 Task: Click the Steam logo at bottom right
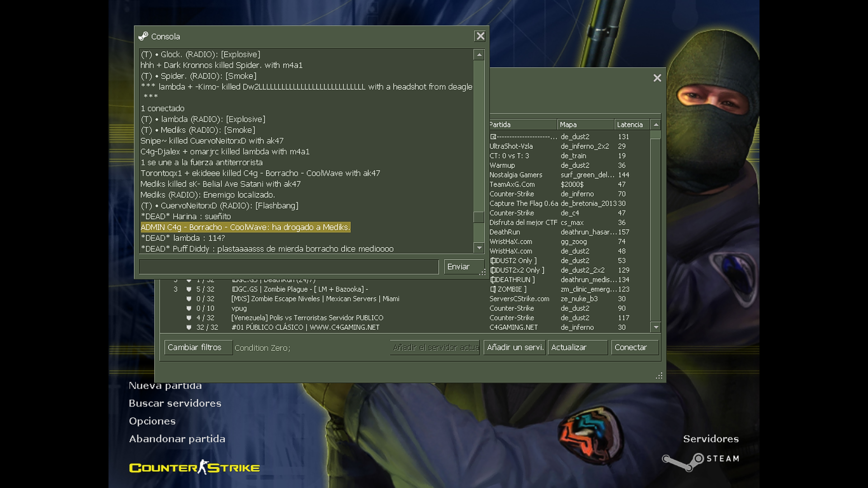click(x=701, y=461)
